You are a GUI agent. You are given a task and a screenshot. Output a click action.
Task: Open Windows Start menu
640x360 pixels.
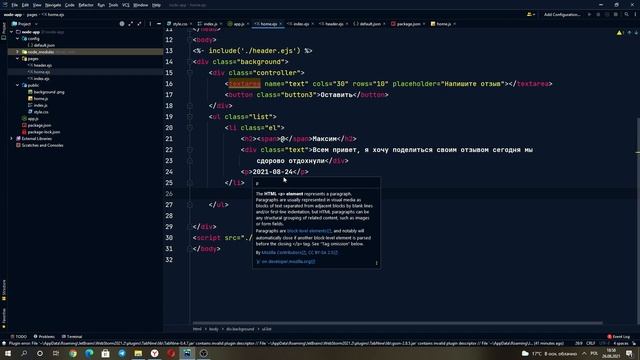coord(8,353)
